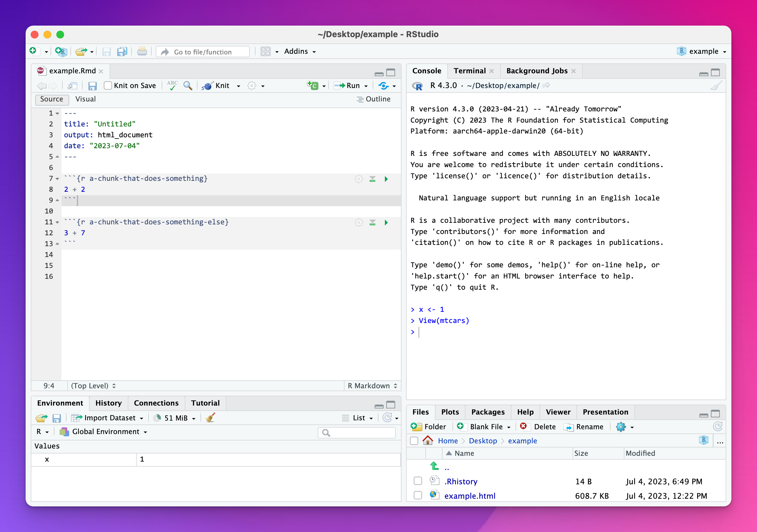Screen dimensions: 757x532
Task: Click the Go to file/function field
Action: (203, 52)
